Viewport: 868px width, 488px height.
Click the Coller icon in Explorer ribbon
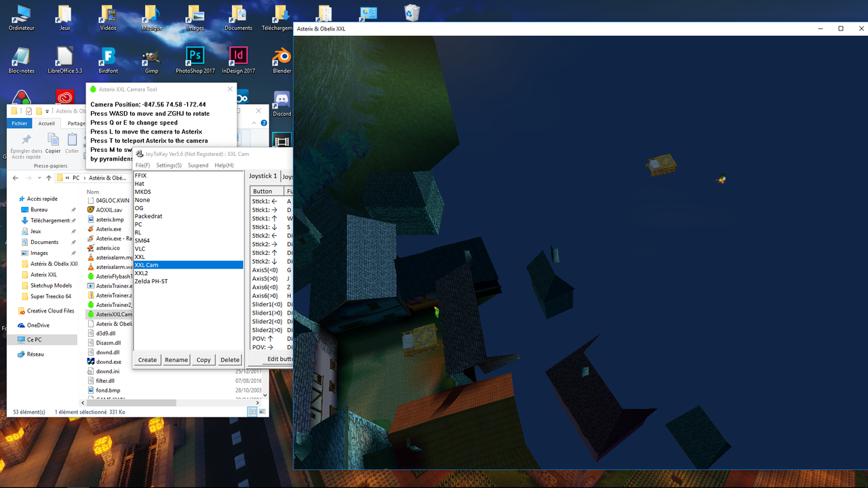pos(72,143)
